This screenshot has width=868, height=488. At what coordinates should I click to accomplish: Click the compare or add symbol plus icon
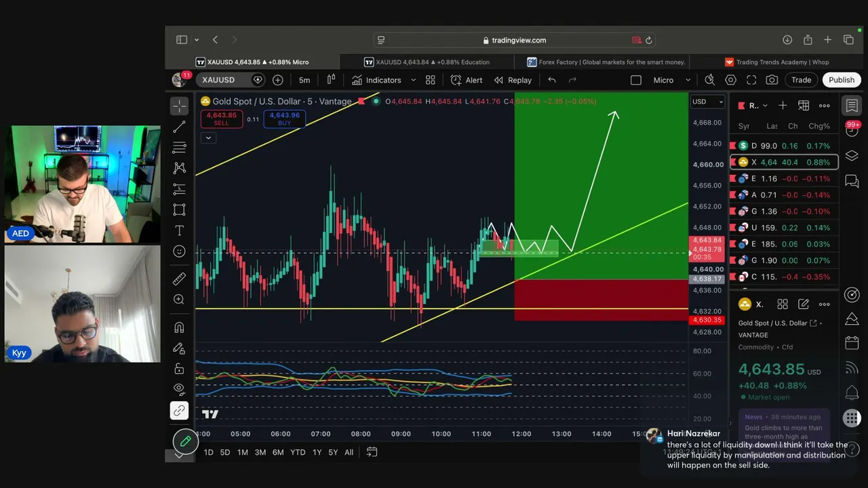tap(278, 80)
